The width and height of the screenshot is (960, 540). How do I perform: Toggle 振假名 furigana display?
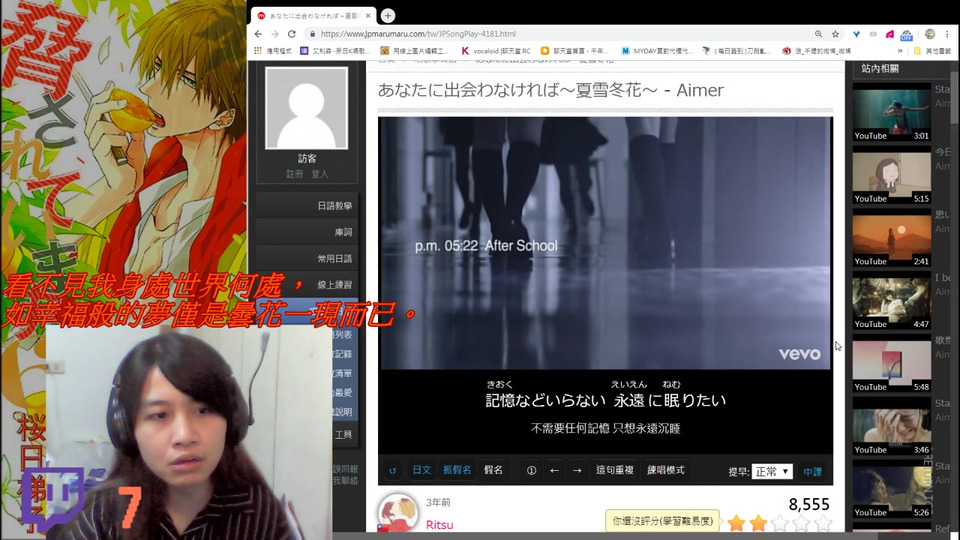(457, 470)
